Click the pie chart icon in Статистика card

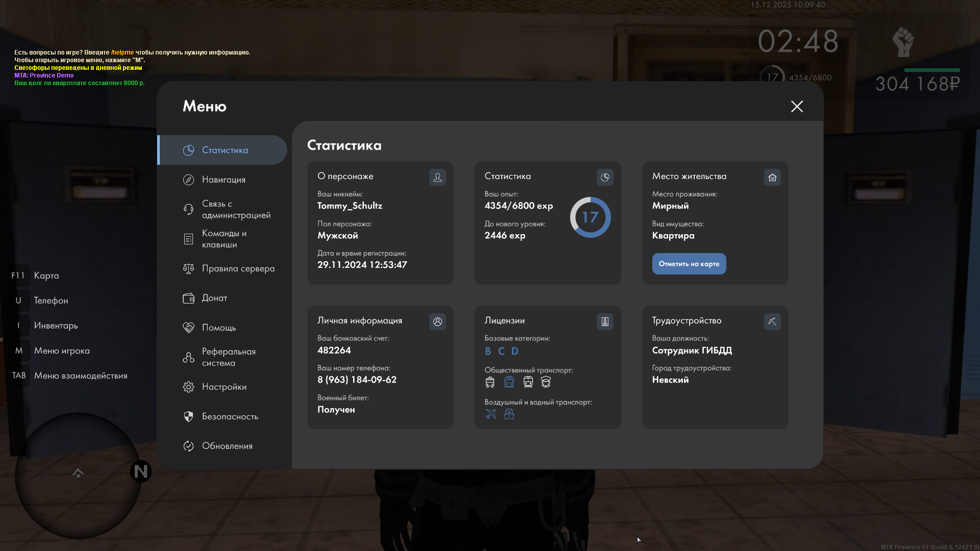605,177
